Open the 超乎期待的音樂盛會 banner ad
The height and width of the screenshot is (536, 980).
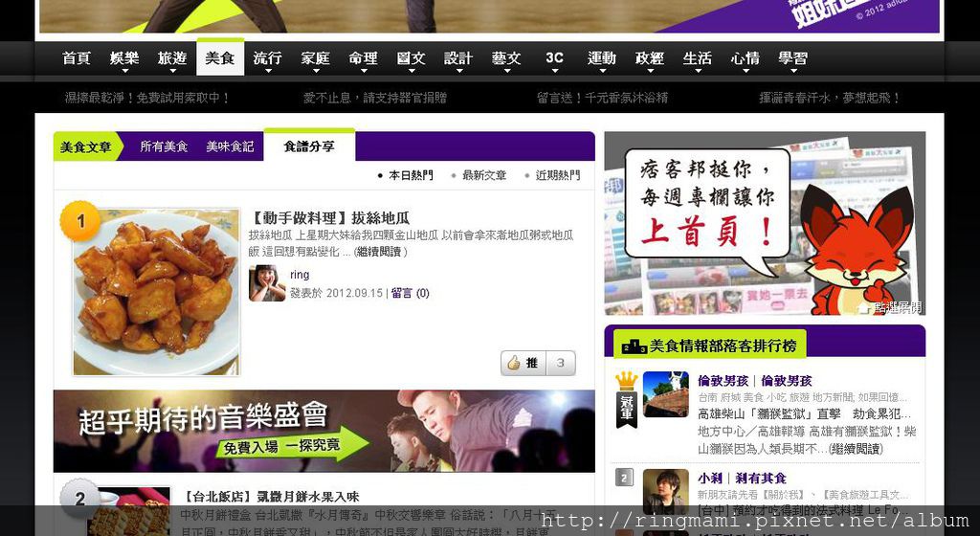click(324, 431)
